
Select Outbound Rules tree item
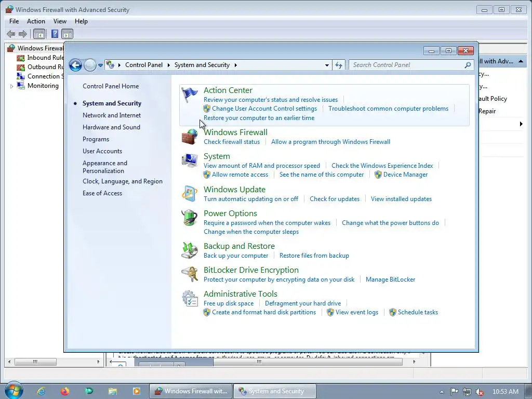46,67
